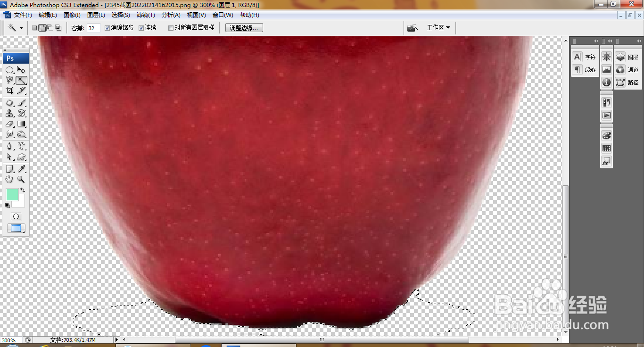Toggle the 消除锯齿 anti-alias checkbox
Image resolution: width=644 pixels, height=347 pixels.
pos(107,28)
